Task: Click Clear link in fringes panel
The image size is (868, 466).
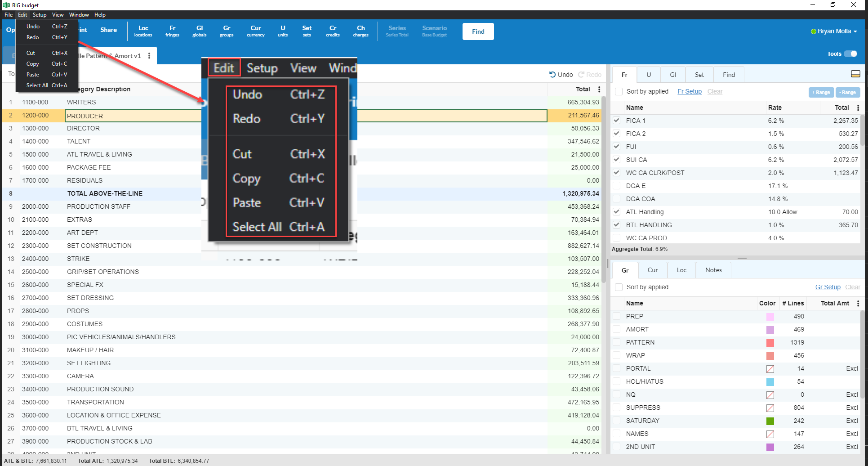Action: [x=715, y=91]
